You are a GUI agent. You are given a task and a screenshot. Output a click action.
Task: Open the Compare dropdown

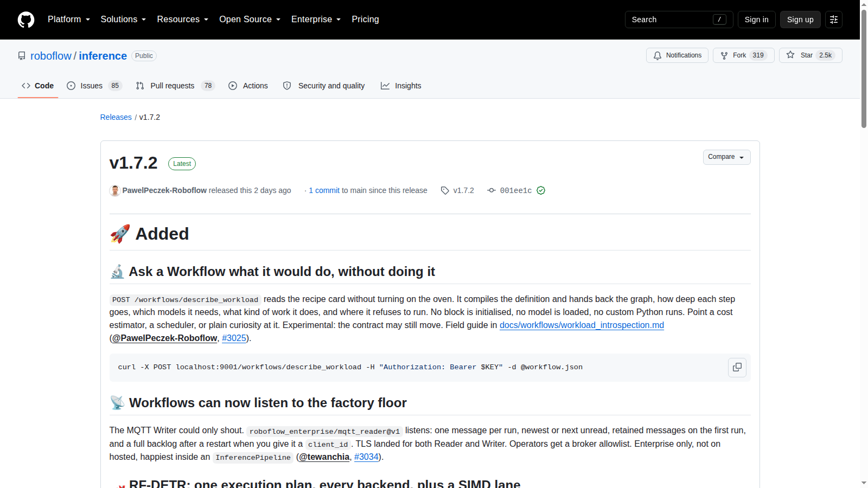coord(726,157)
